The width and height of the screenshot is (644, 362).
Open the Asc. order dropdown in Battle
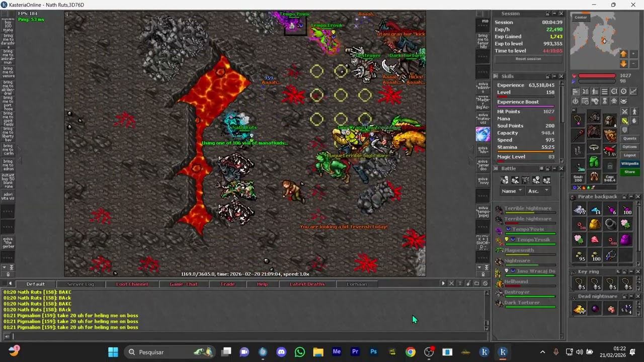pos(538,191)
